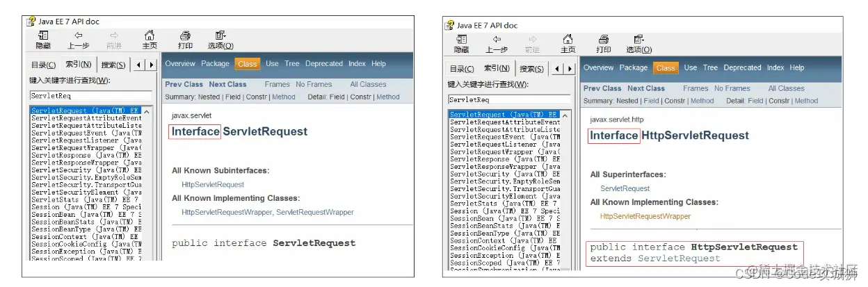This screenshot has height=287, width=868.
Task: Select SessionContext in ServletRequest doc window list
Action: tap(86, 236)
